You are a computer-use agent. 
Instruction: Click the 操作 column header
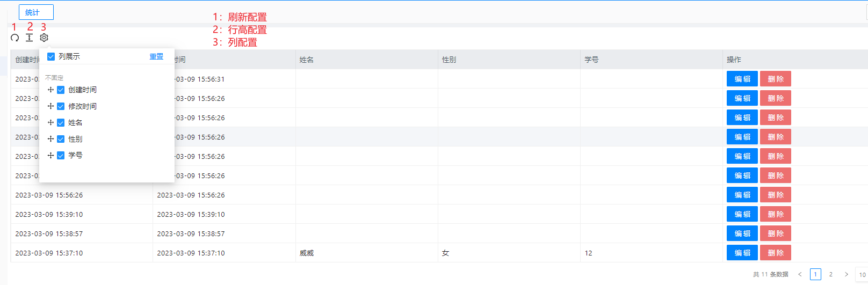pyautogui.click(x=795, y=60)
